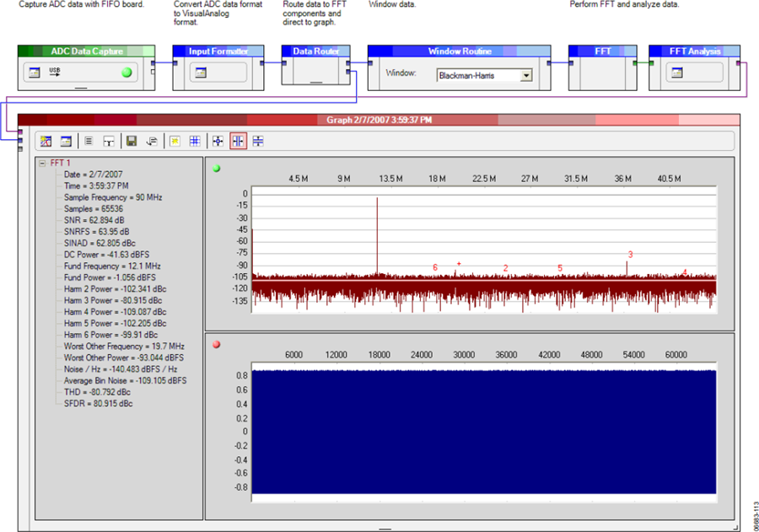
Task: Toggle the green FFT plot indicator dot
Action: (x=217, y=169)
